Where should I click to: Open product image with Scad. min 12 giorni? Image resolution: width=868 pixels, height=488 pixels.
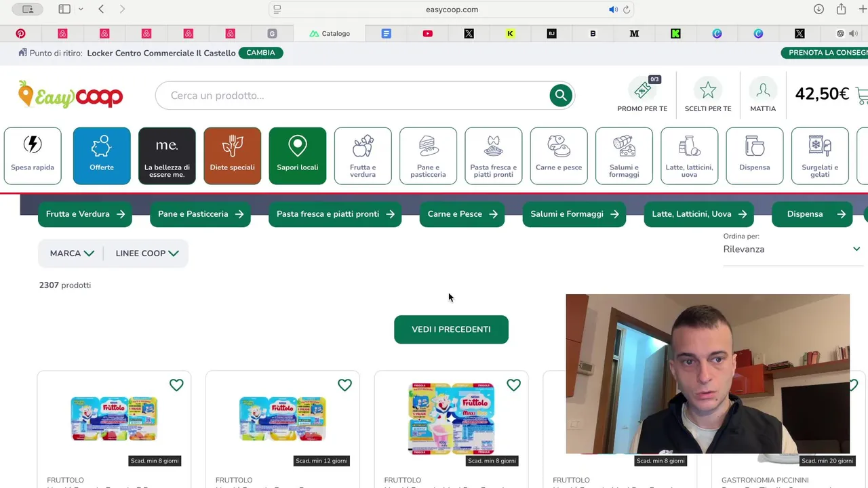282,418
